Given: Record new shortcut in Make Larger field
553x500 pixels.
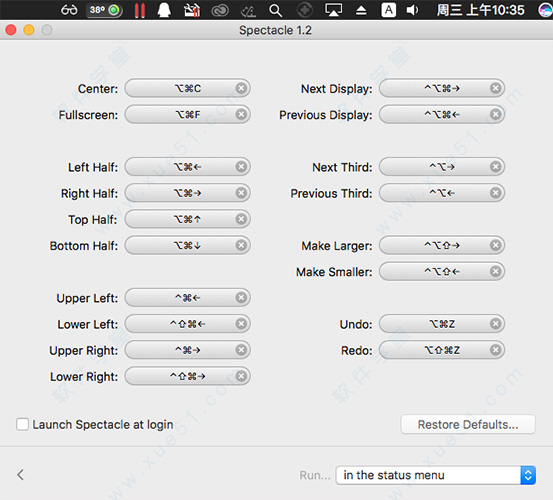Looking at the screenshot, I should coord(442,245).
